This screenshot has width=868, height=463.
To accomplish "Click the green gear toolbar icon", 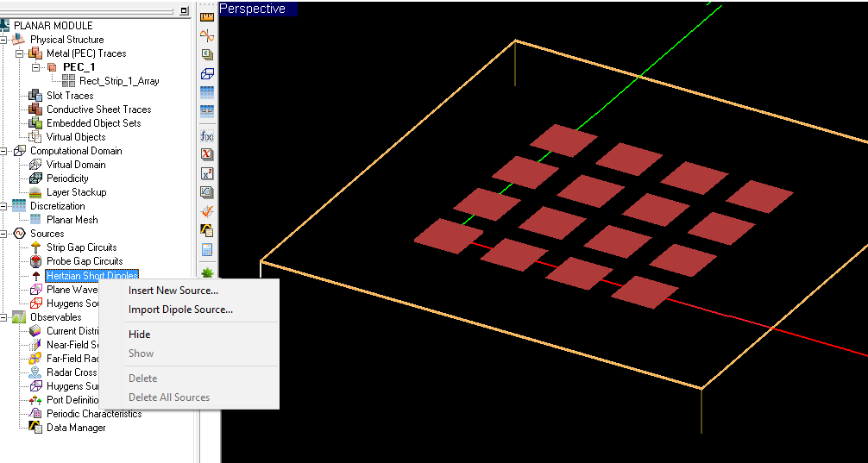I will click(x=207, y=272).
